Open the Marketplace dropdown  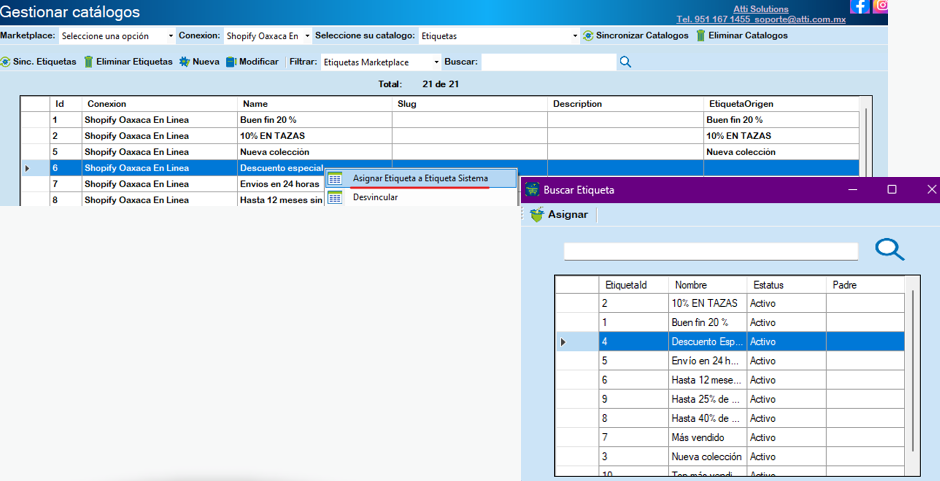(116, 36)
